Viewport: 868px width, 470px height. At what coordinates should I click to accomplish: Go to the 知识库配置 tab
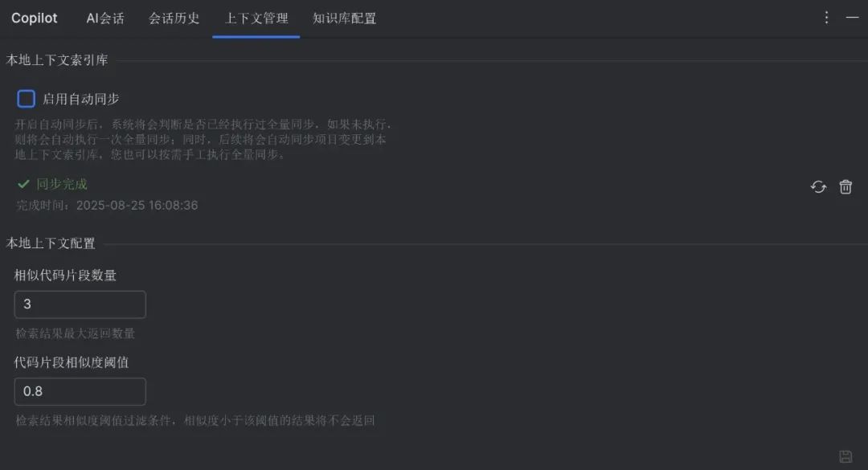[x=344, y=18]
